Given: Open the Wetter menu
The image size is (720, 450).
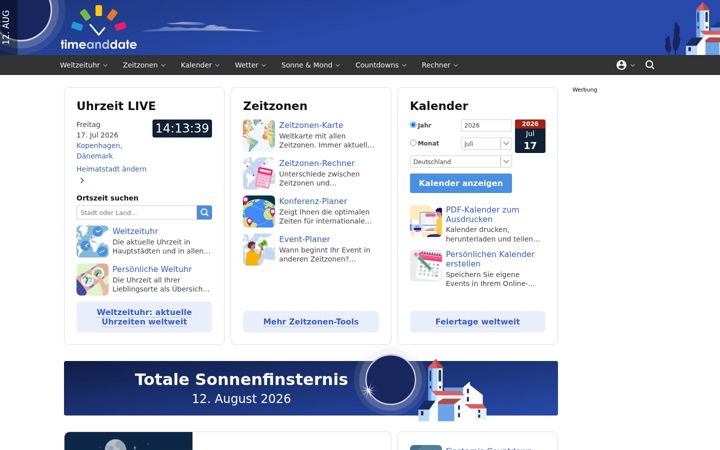Looking at the screenshot, I should tap(250, 65).
